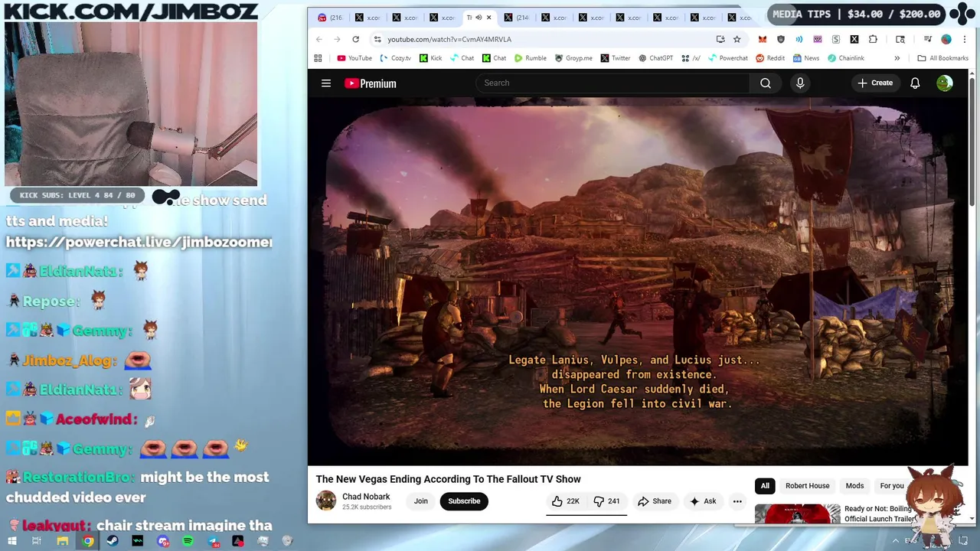This screenshot has width=980, height=551.
Task: Open the MetaMask fox extension
Action: pyautogui.click(x=763, y=39)
